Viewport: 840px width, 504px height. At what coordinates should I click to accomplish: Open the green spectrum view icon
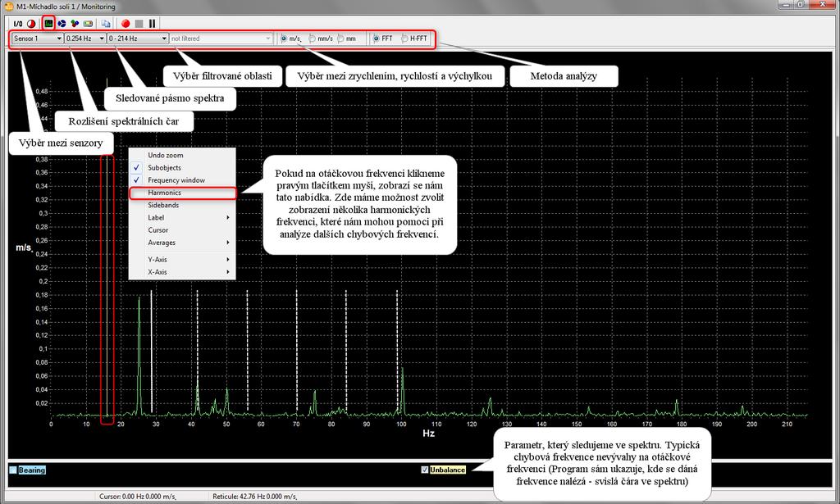pyautogui.click(x=48, y=24)
